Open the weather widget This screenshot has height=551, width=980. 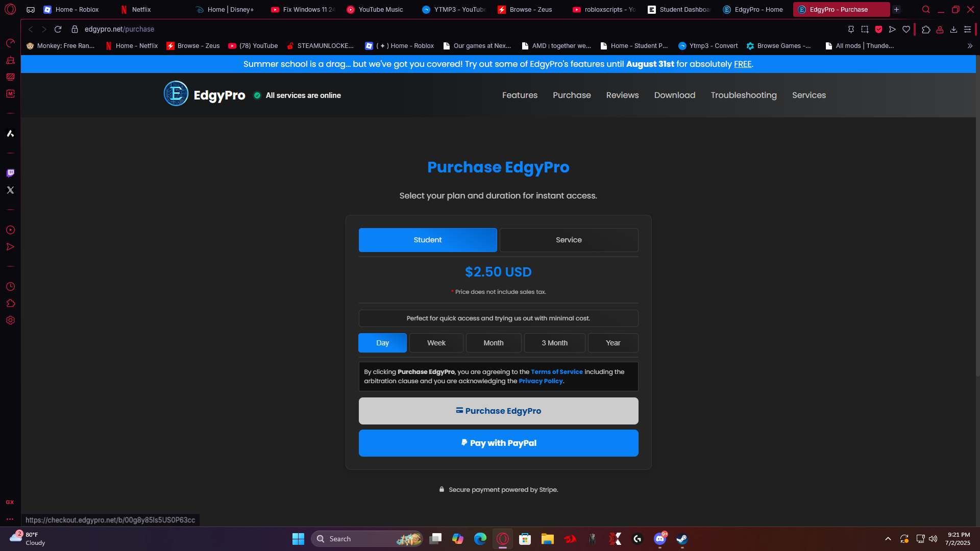click(x=28, y=539)
